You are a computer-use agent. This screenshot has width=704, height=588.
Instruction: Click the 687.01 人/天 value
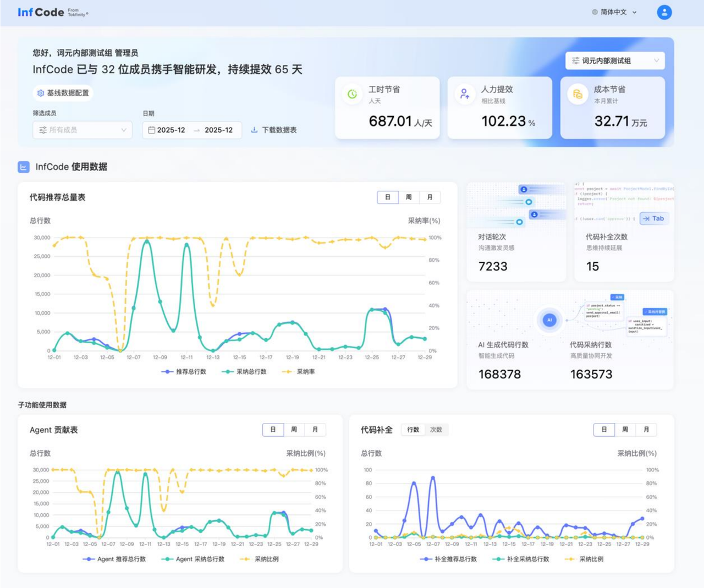(400, 121)
